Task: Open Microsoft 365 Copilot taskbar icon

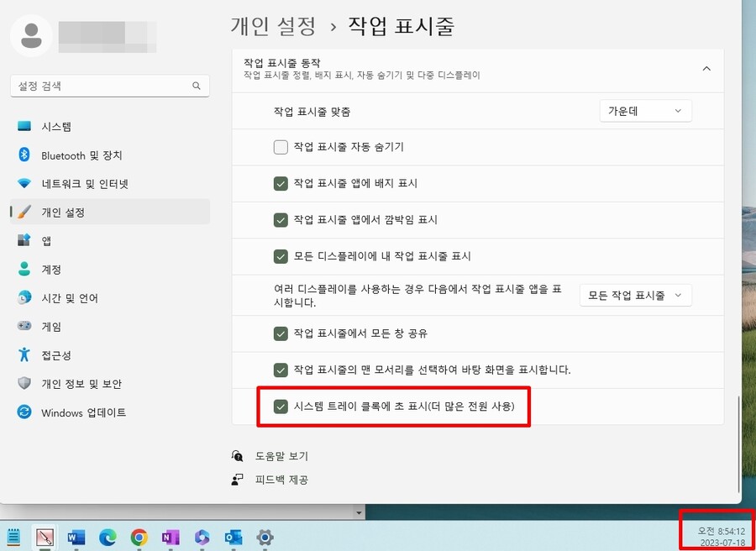Action: click(202, 537)
